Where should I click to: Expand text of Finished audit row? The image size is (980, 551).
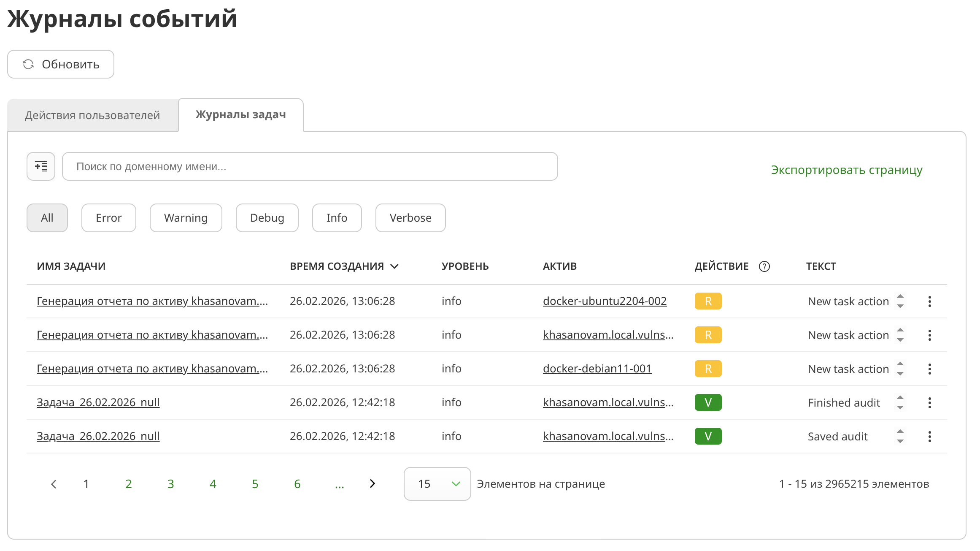pyautogui.click(x=900, y=402)
